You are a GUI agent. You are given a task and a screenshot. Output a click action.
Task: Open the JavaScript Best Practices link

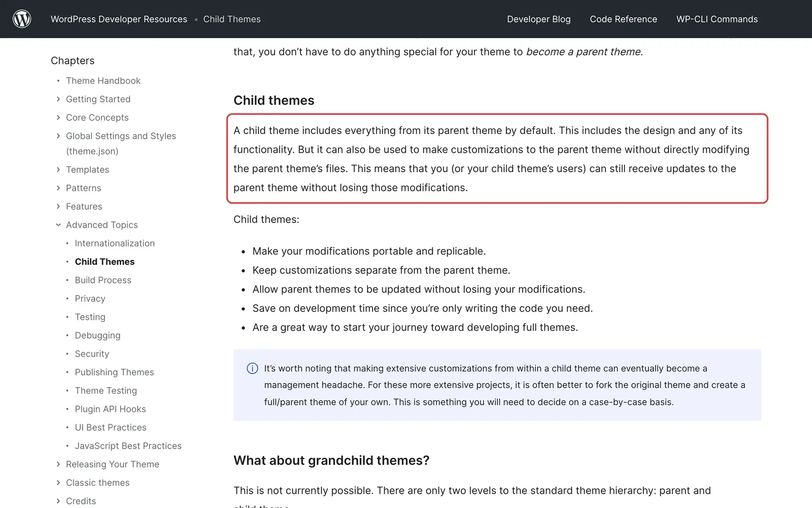[x=128, y=446]
